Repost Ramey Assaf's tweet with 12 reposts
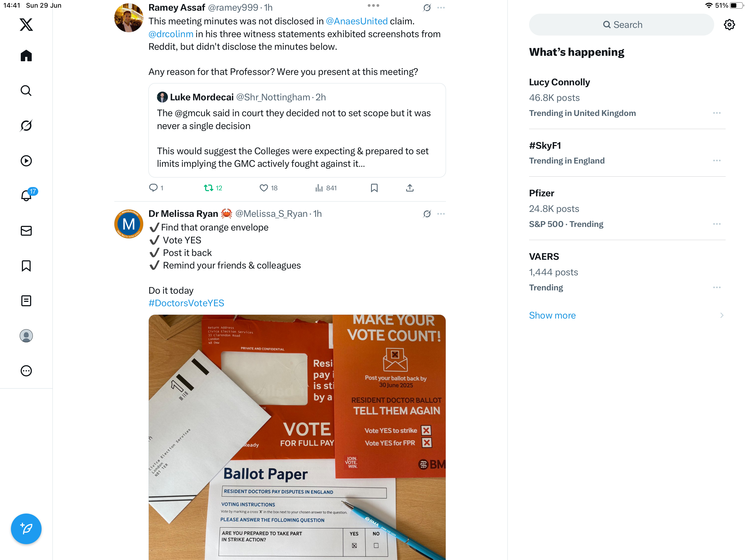 (213, 188)
